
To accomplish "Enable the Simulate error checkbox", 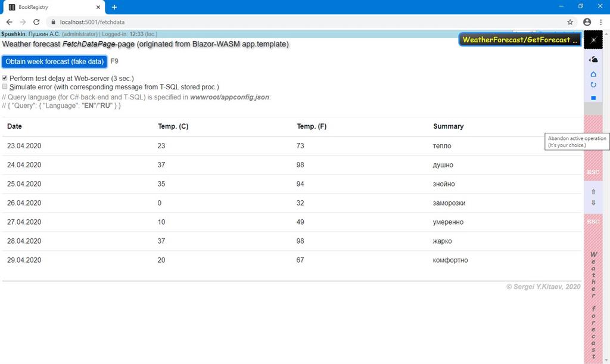I will coord(5,86).
